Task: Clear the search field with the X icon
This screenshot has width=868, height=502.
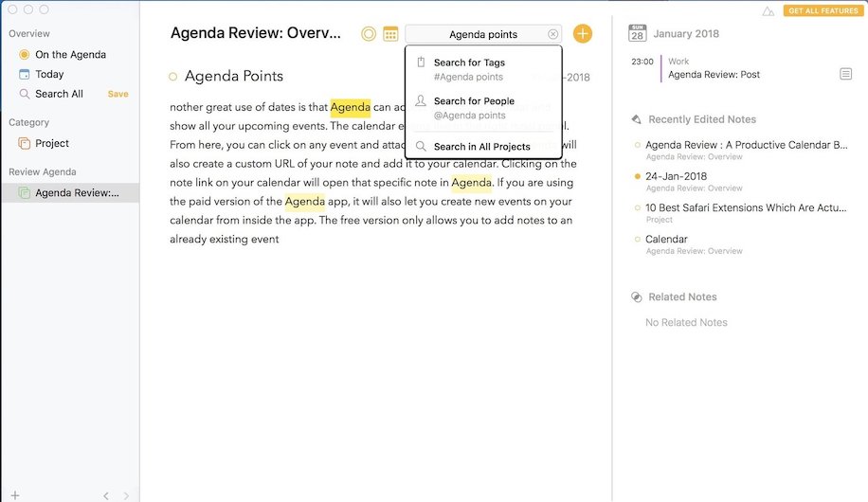Action: (x=552, y=34)
